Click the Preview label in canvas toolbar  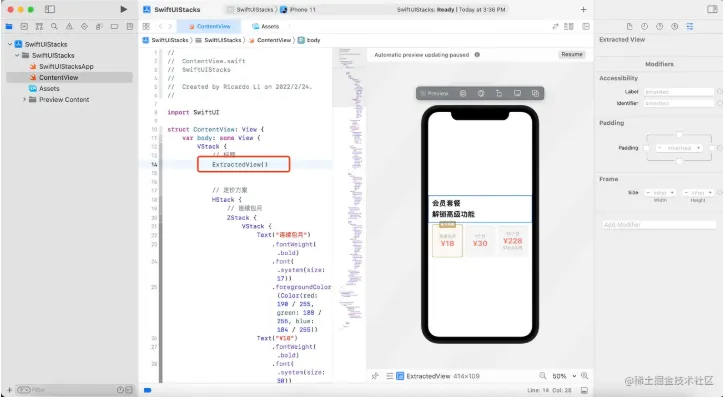point(434,93)
